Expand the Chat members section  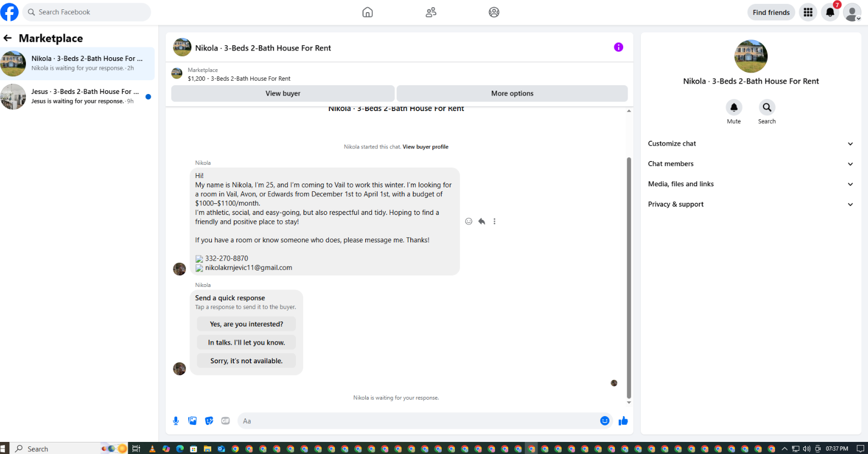coord(751,164)
